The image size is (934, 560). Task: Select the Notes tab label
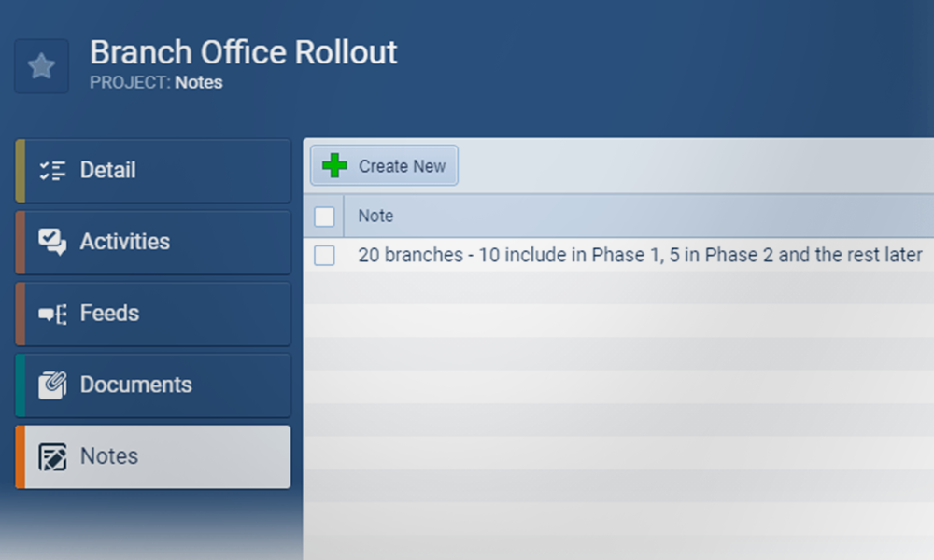[x=109, y=456]
